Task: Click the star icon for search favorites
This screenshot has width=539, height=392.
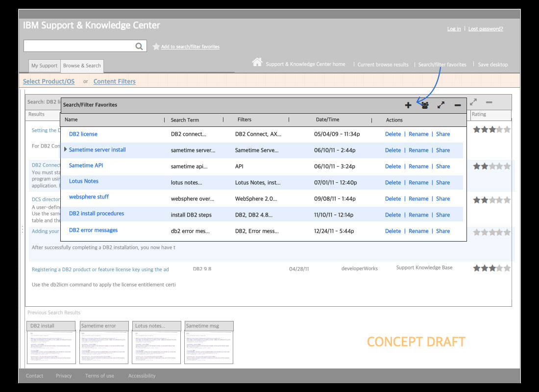Action: 156,47
